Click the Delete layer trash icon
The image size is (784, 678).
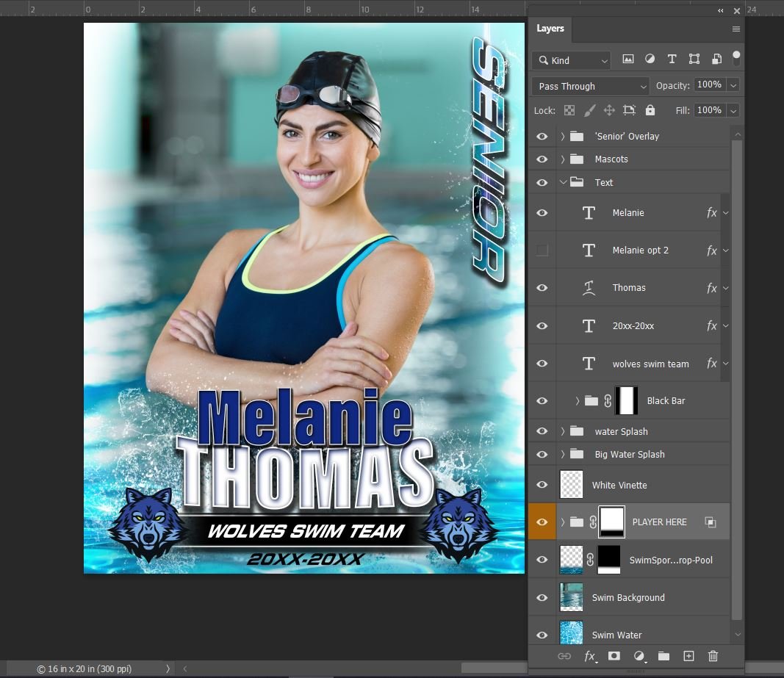tap(712, 656)
